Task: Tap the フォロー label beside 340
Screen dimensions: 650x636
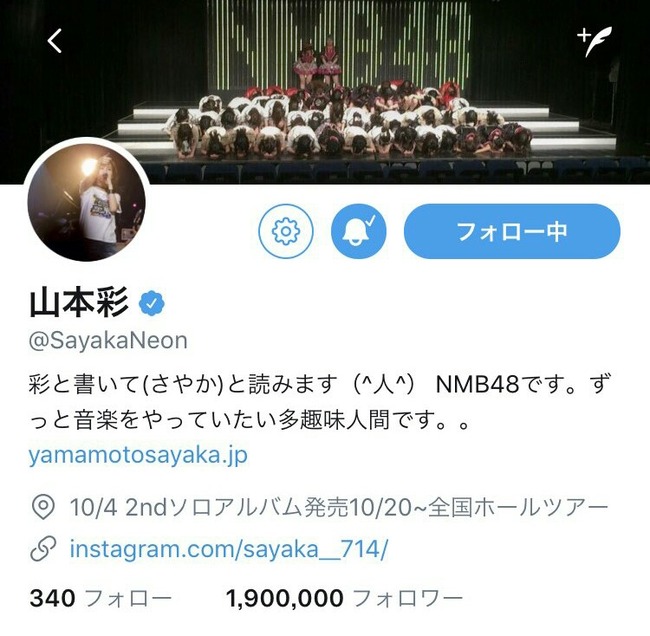Action: pyautogui.click(x=128, y=598)
